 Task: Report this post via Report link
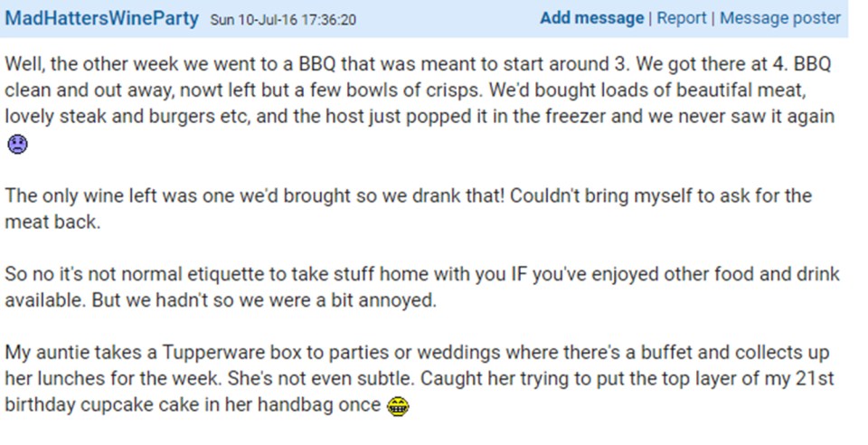pyautogui.click(x=682, y=18)
